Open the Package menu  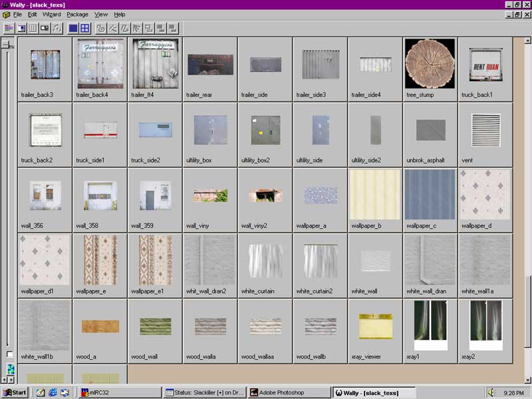[x=77, y=14]
